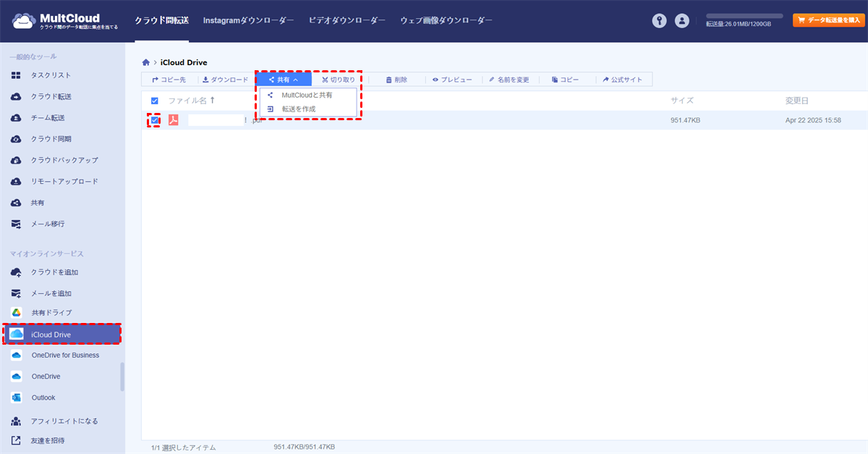Viewport: 868px width, 454px height.
Task: Switch to Instagramダウンローダー tab
Action: pos(249,21)
